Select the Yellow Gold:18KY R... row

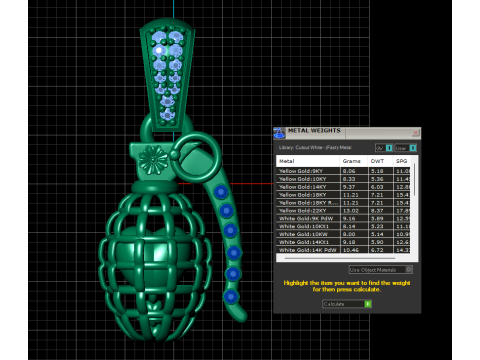[x=344, y=203]
